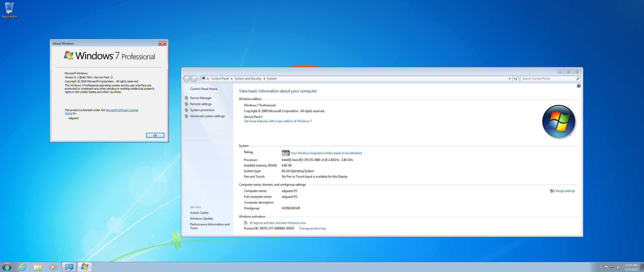Click Get more features with new edition link
The height and width of the screenshot is (272, 644).
click(x=278, y=121)
